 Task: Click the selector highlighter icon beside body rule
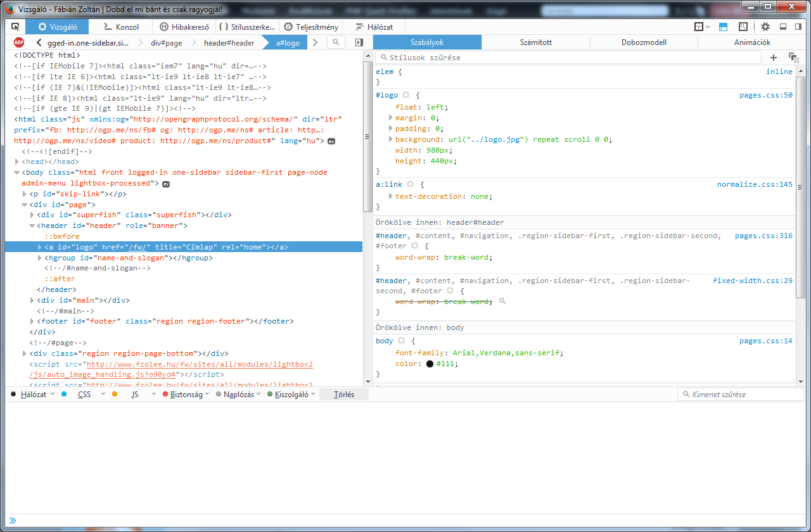point(401,341)
